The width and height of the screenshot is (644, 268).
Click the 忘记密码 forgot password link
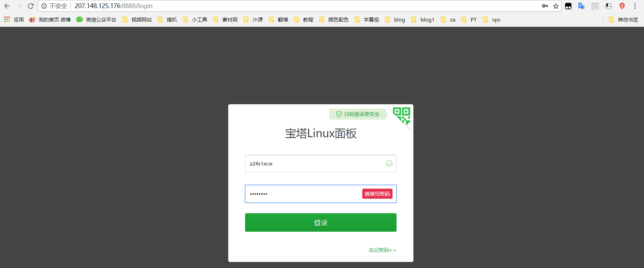382,250
